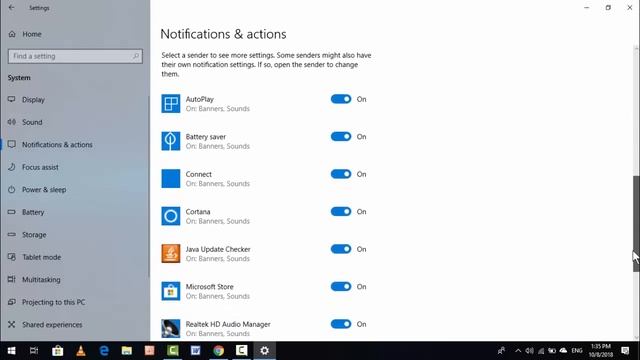Open Word from the taskbar
The image size is (640, 360).
tap(196, 351)
